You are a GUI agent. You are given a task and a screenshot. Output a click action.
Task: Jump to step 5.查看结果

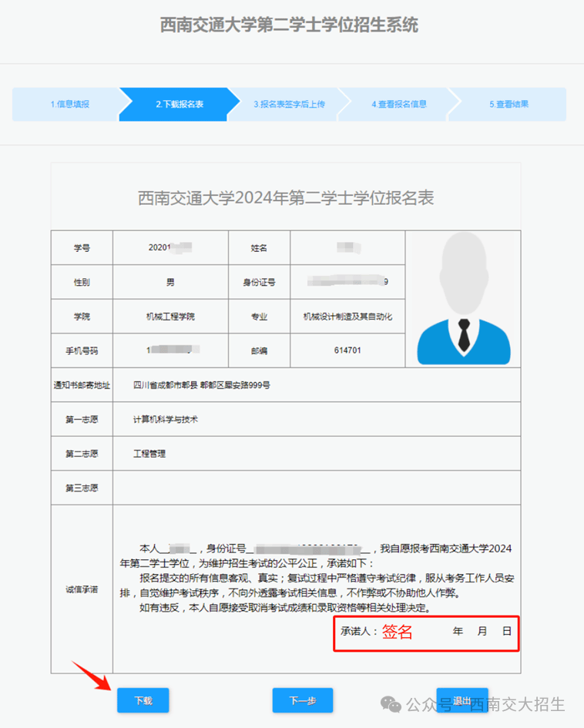tap(508, 104)
